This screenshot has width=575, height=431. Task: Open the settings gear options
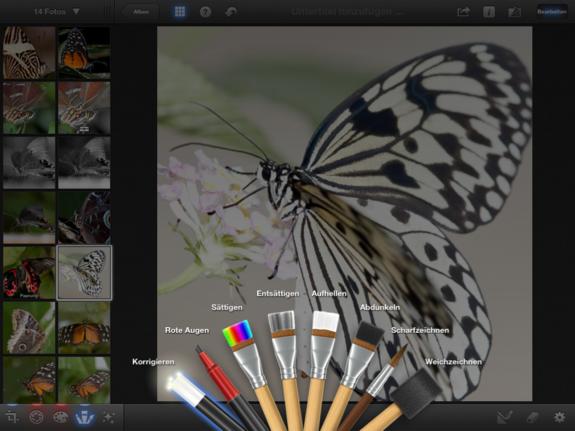coord(559,417)
